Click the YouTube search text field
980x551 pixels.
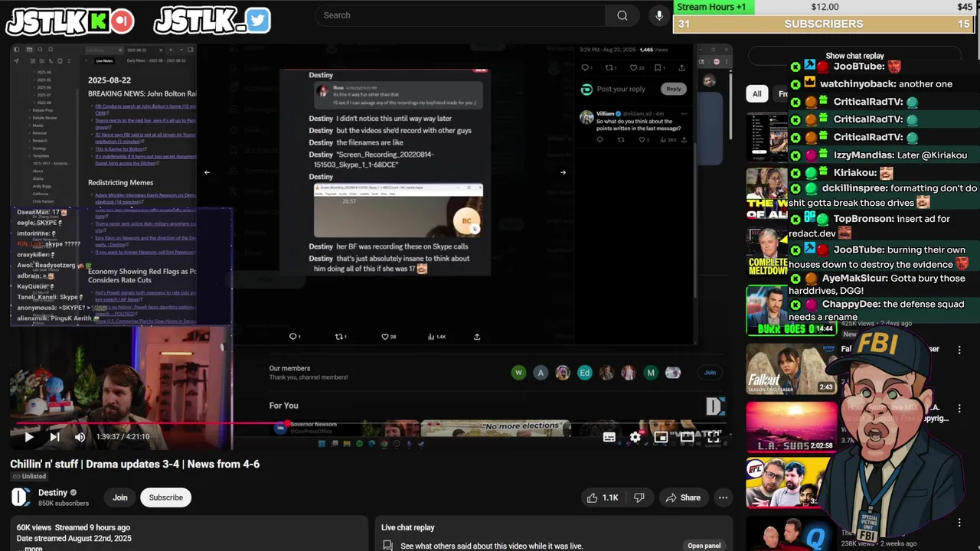point(459,15)
